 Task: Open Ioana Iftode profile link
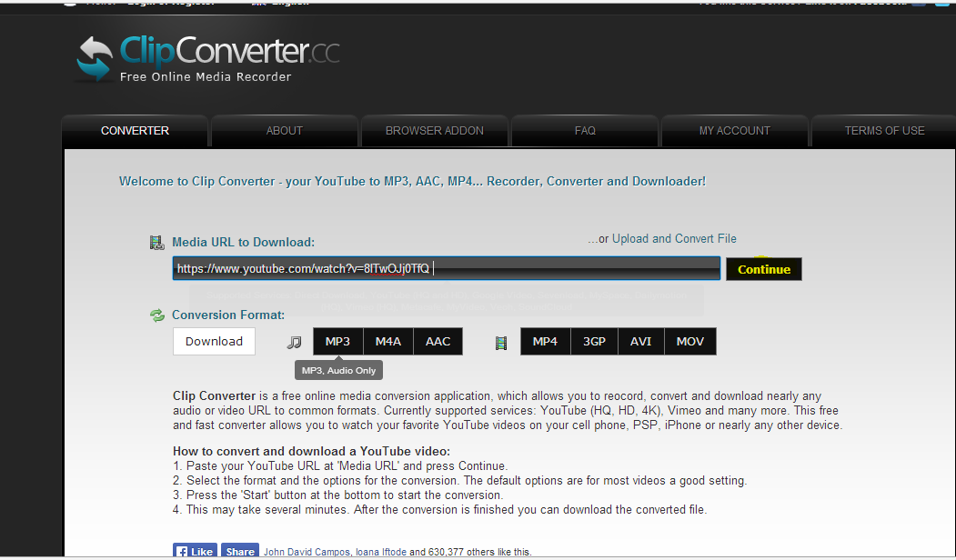(381, 552)
